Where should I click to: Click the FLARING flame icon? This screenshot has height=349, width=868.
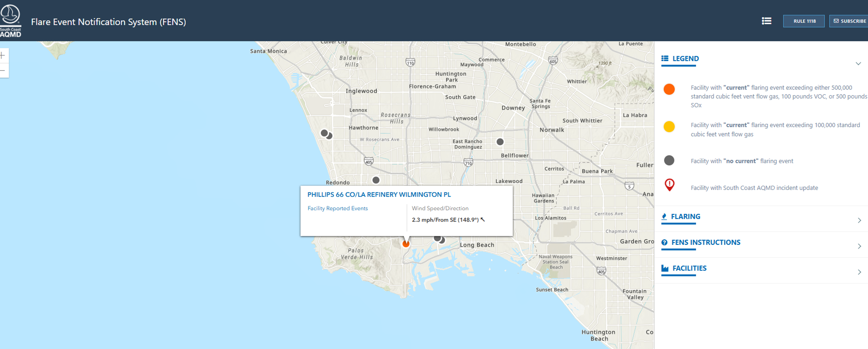[x=664, y=216]
